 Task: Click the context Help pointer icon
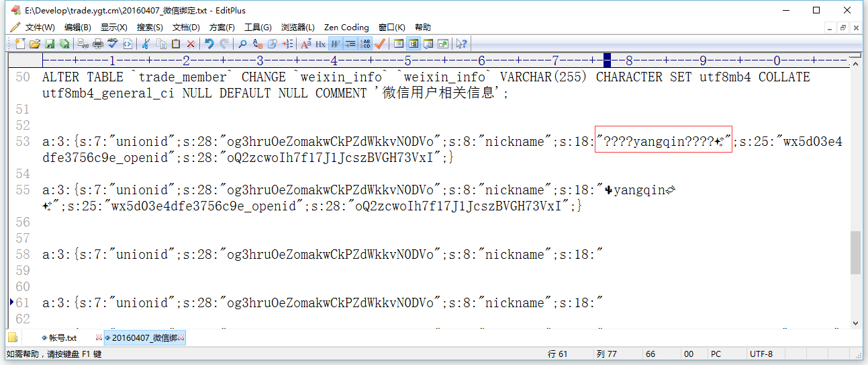pos(461,44)
